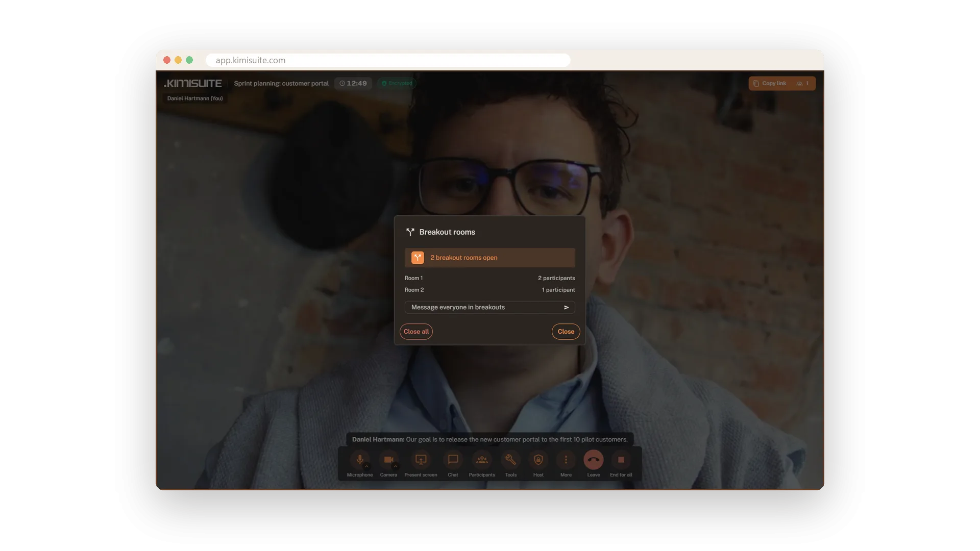This screenshot has width=980, height=551.
Task: Click the Close all breakout rooms button
Action: 416,332
